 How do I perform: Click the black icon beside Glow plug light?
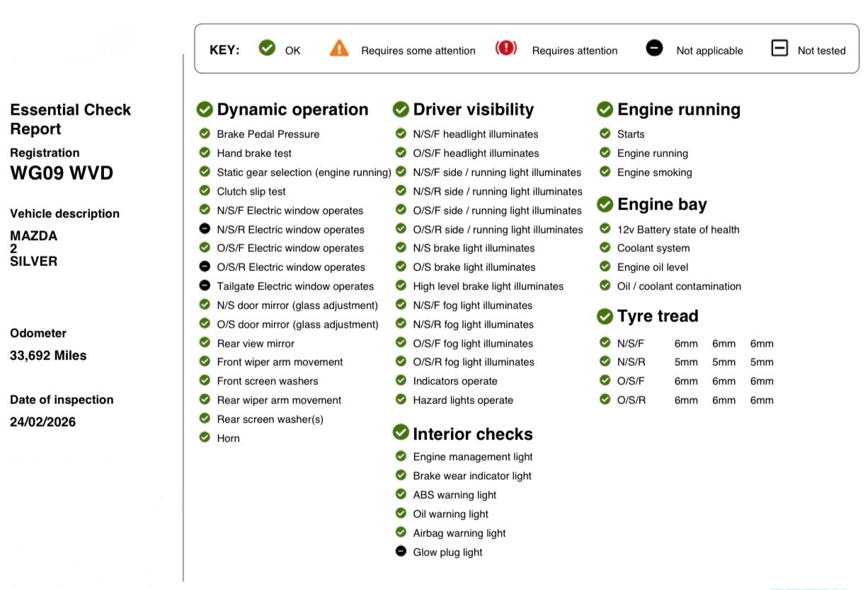tap(401, 552)
